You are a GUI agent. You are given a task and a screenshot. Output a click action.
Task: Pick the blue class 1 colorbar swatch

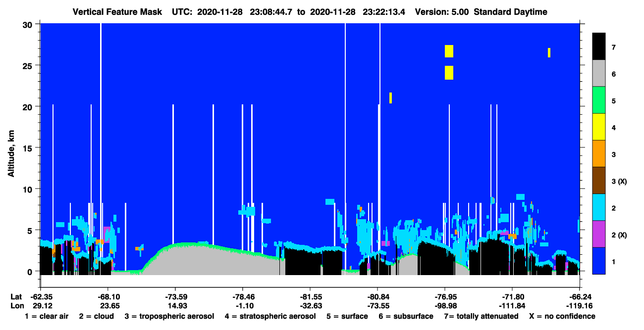tap(599, 260)
